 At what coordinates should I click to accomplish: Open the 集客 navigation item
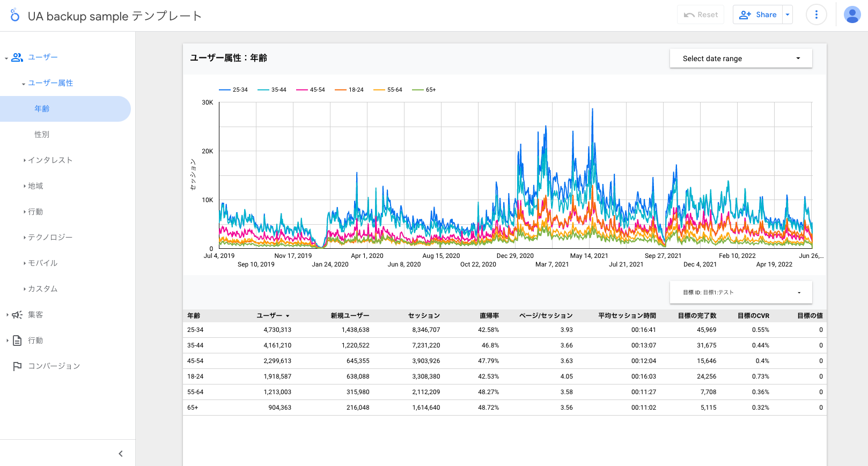35,315
